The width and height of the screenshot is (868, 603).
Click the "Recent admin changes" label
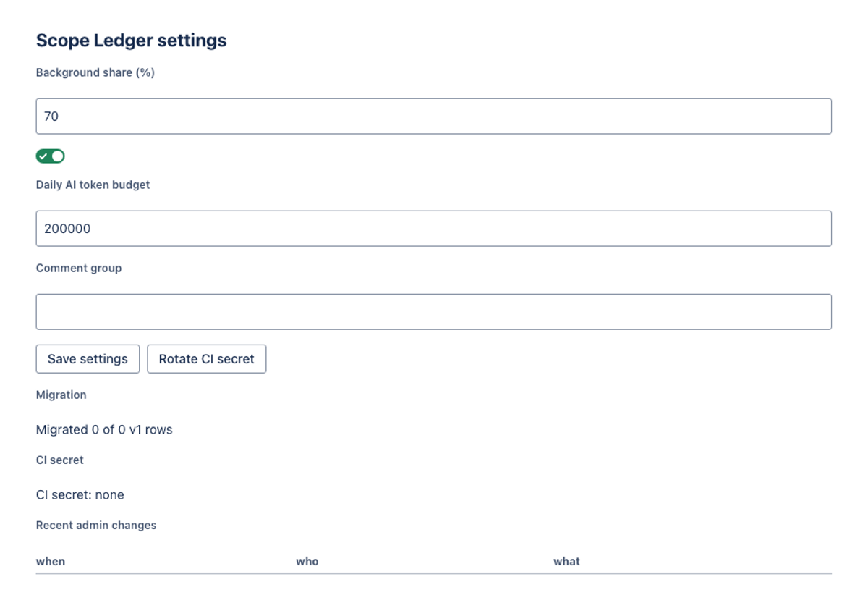pyautogui.click(x=96, y=525)
